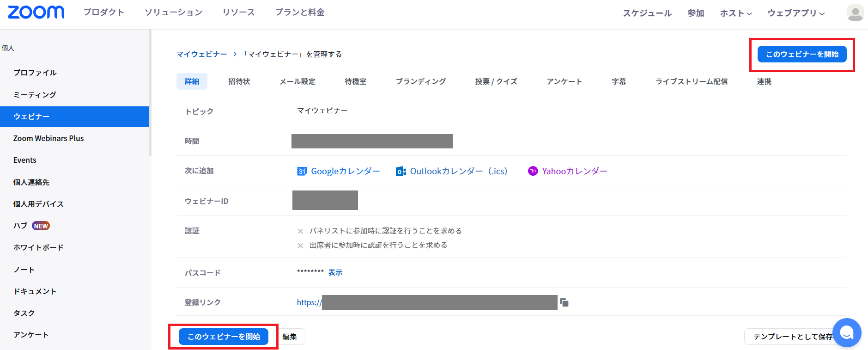
Task: Select the ライブストリーム配信 tab
Action: [x=691, y=81]
